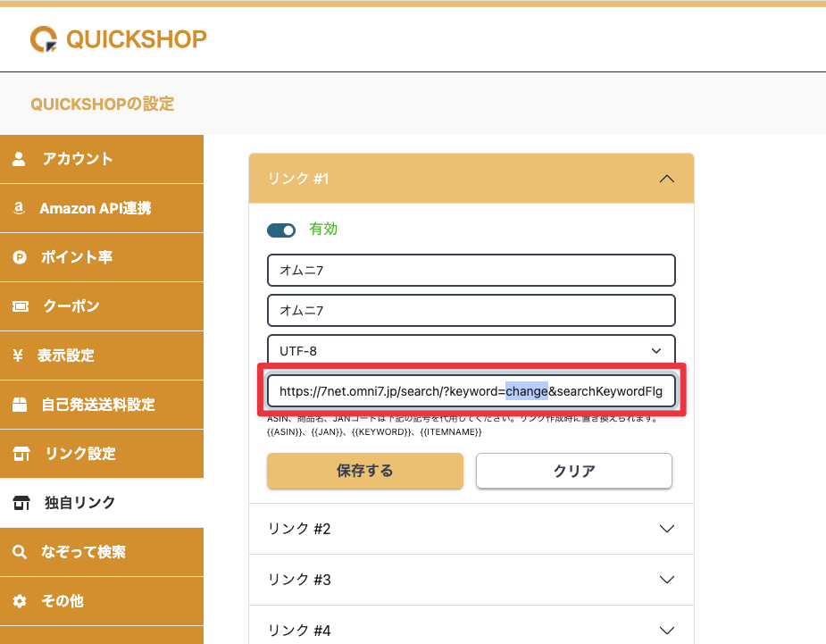Collapse the リンク #1 panel
The height and width of the screenshot is (644, 826).
665,179
